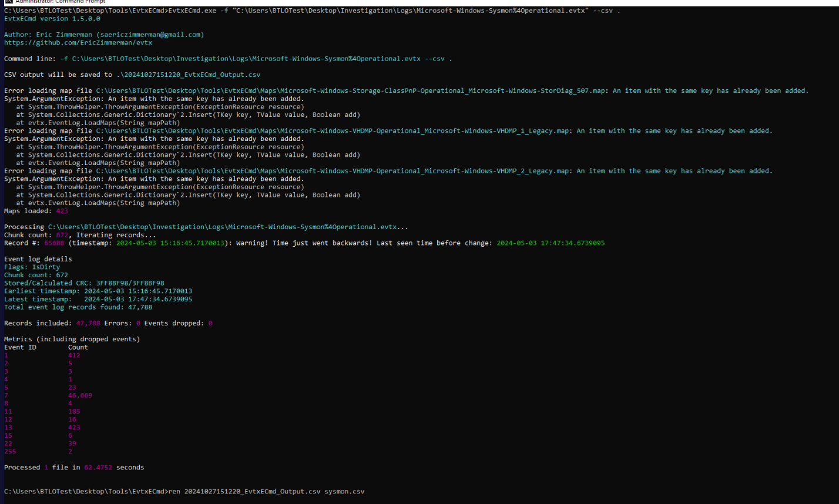This screenshot has width=839, height=504.
Task: Click 'EvtxECmd.exe' in the first typed command
Action: 193,11
